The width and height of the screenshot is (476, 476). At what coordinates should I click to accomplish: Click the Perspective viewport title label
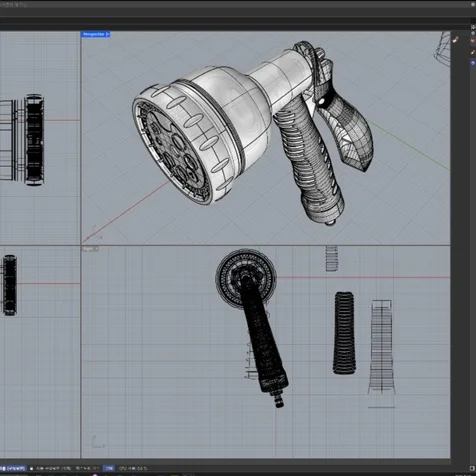(x=93, y=34)
